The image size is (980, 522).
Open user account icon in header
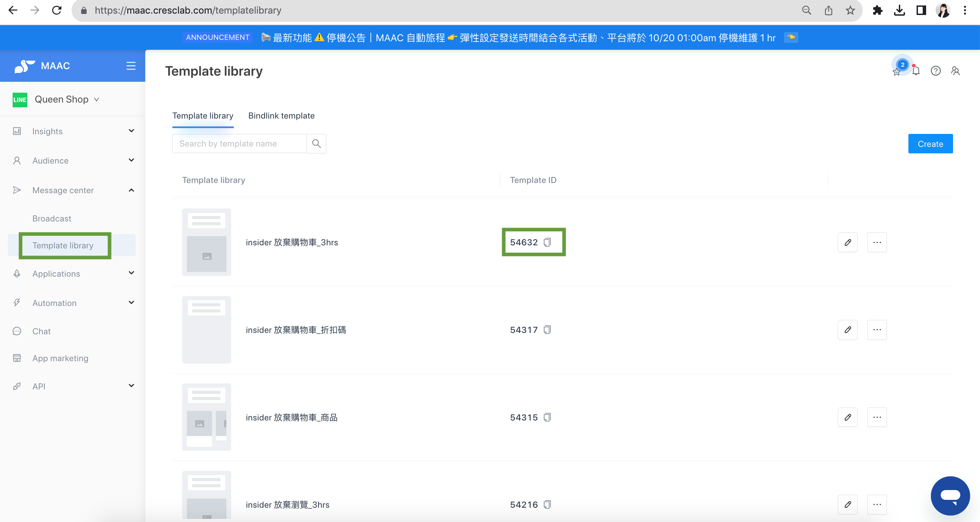click(x=955, y=71)
